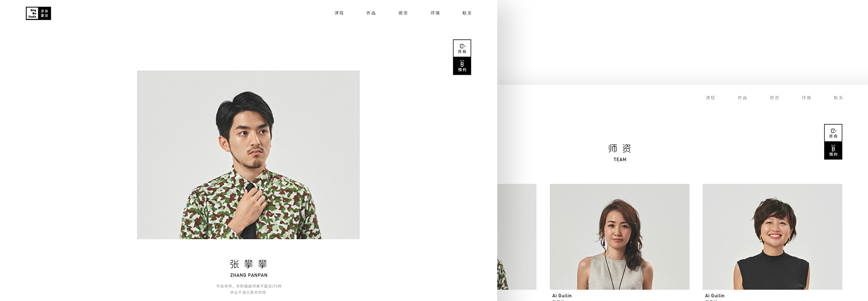Open 课程 menu on left page

(339, 13)
